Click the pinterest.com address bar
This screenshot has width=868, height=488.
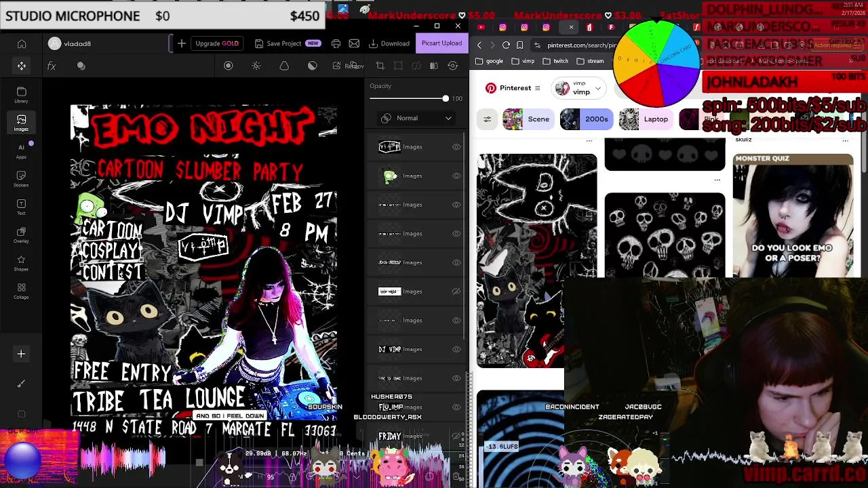click(573, 45)
